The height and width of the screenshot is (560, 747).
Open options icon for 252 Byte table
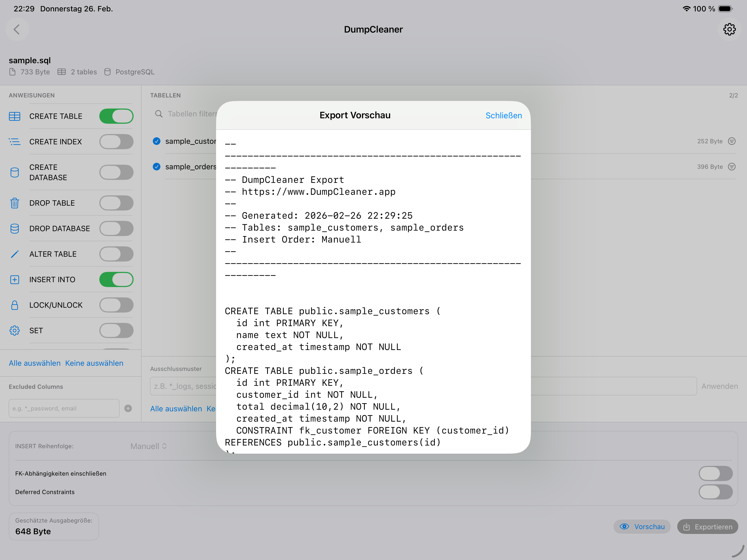click(732, 141)
